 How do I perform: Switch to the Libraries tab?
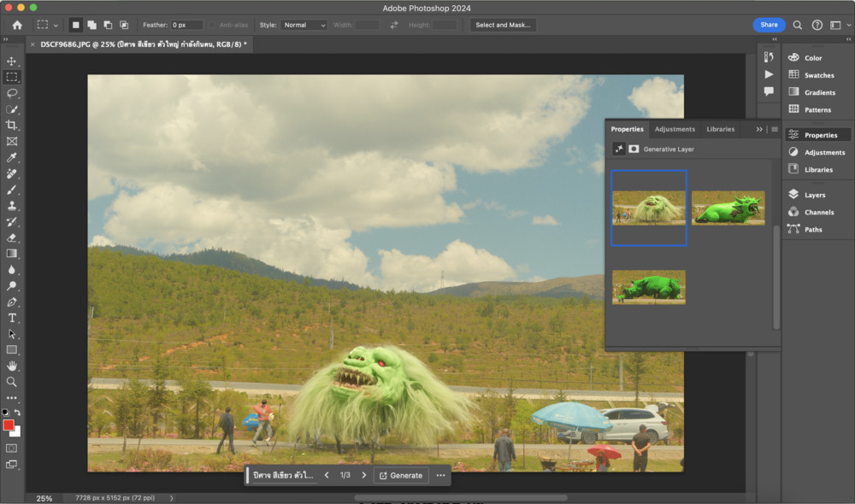click(720, 130)
